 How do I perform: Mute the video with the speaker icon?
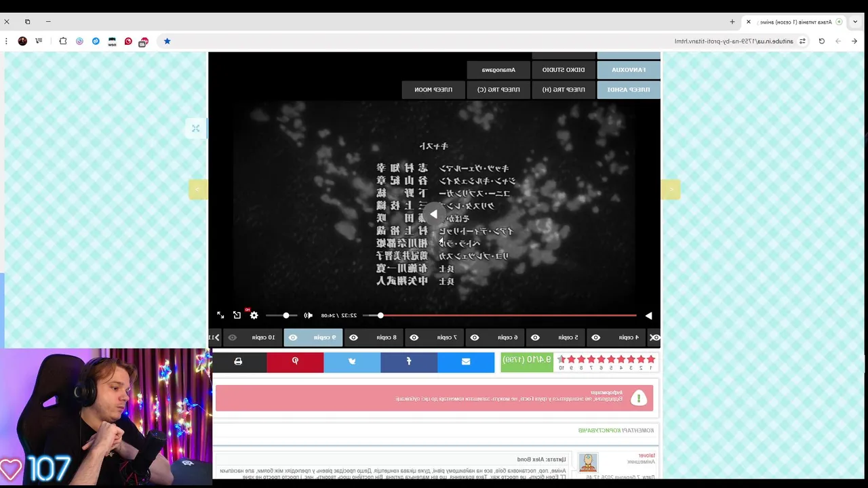coord(308,316)
